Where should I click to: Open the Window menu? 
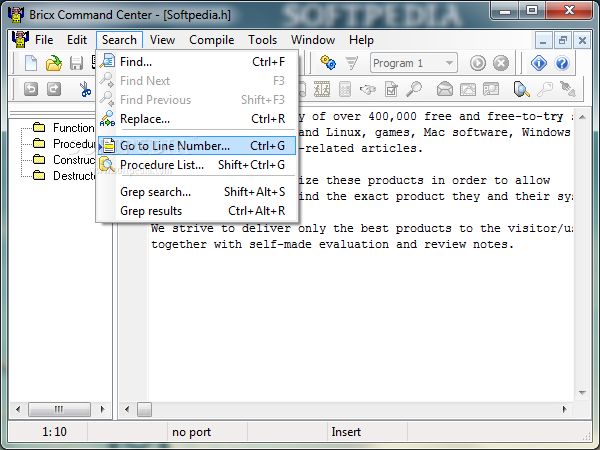(313, 40)
